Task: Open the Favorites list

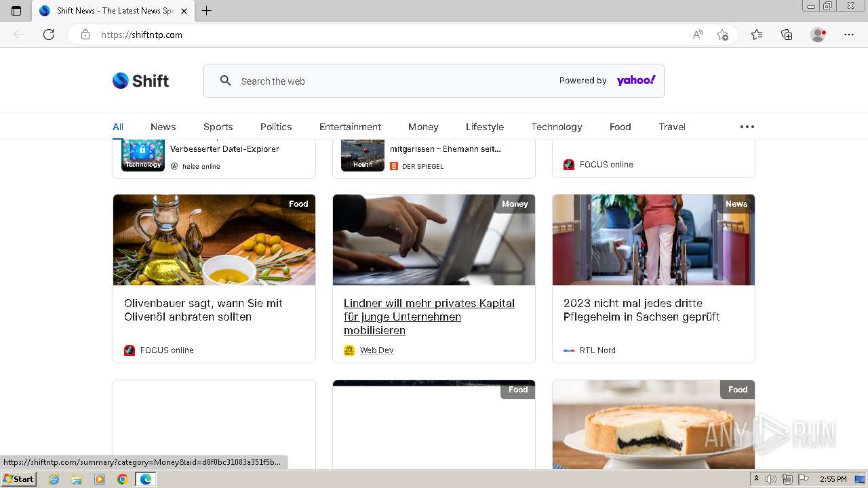Action: [x=757, y=35]
